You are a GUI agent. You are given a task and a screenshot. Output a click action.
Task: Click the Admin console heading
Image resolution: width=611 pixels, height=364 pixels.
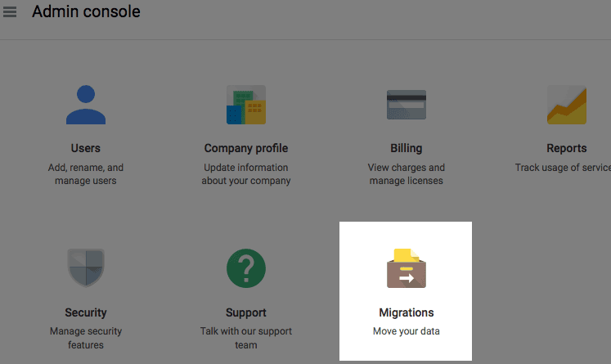[86, 11]
